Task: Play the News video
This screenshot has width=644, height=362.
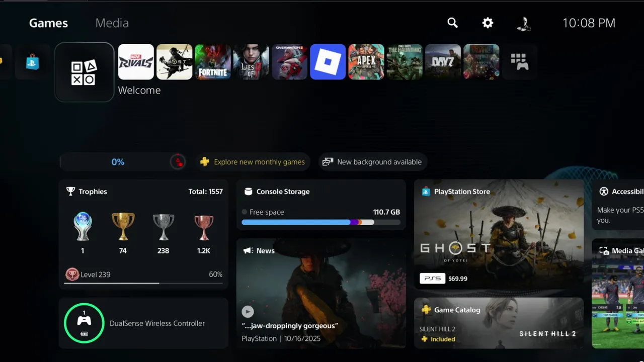Action: pyautogui.click(x=248, y=312)
